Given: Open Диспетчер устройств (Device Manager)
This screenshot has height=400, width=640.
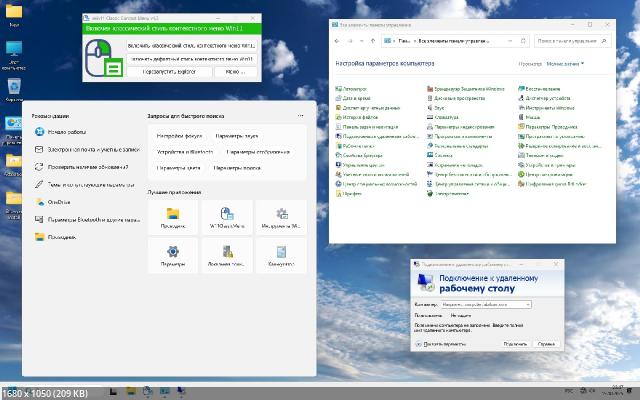Looking at the screenshot, I should pyautogui.click(x=547, y=99).
